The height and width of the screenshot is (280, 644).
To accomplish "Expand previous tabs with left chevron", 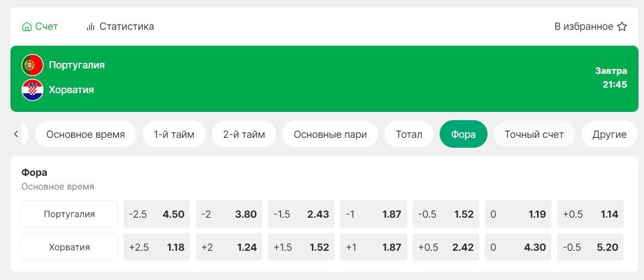I will [16, 134].
